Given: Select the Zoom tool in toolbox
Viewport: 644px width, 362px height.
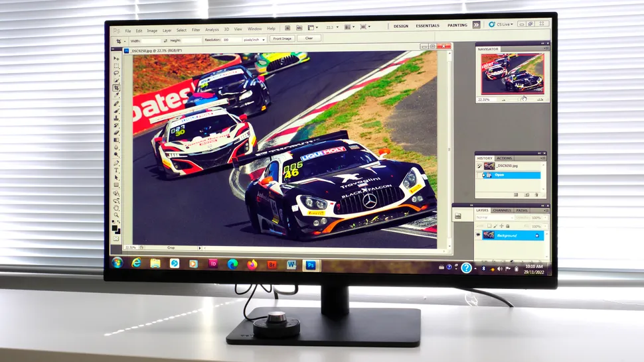Looking at the screenshot, I should tap(116, 215).
